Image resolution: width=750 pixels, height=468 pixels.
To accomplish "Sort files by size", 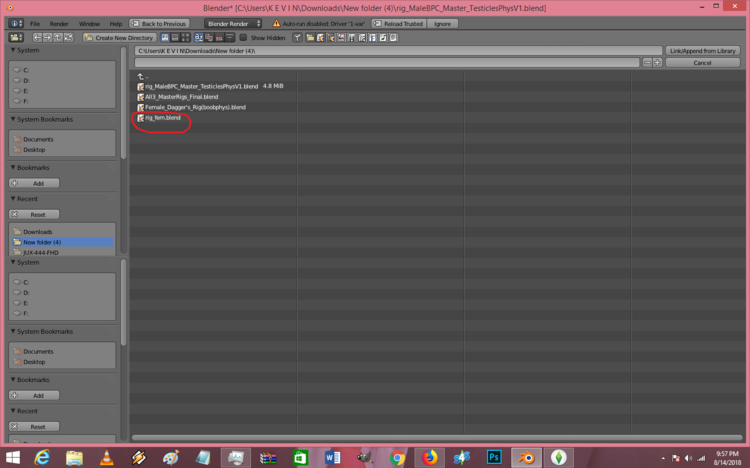I will click(230, 37).
